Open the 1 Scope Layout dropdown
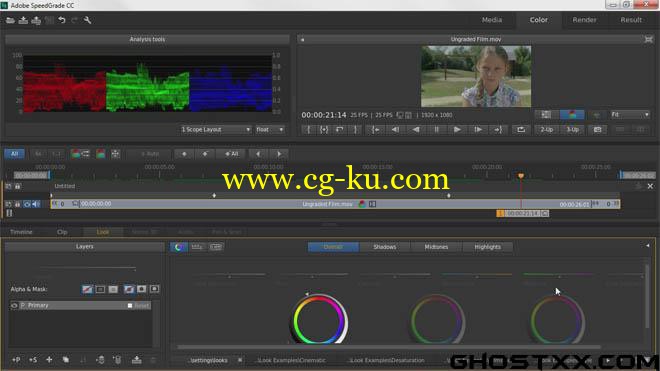 click(x=216, y=130)
